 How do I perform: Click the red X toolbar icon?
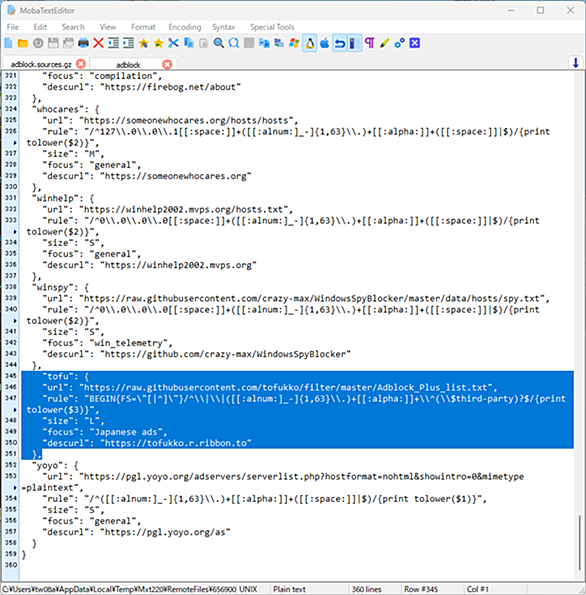tap(98, 43)
